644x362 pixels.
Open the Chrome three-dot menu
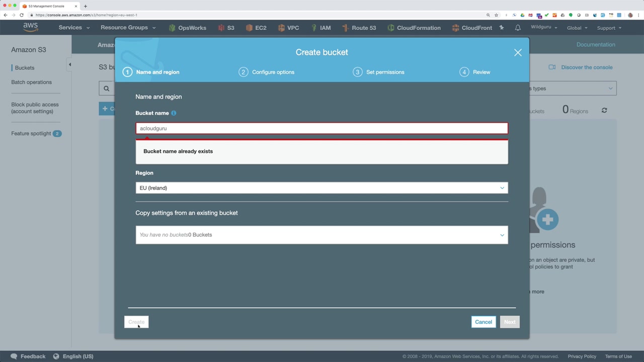click(x=638, y=15)
